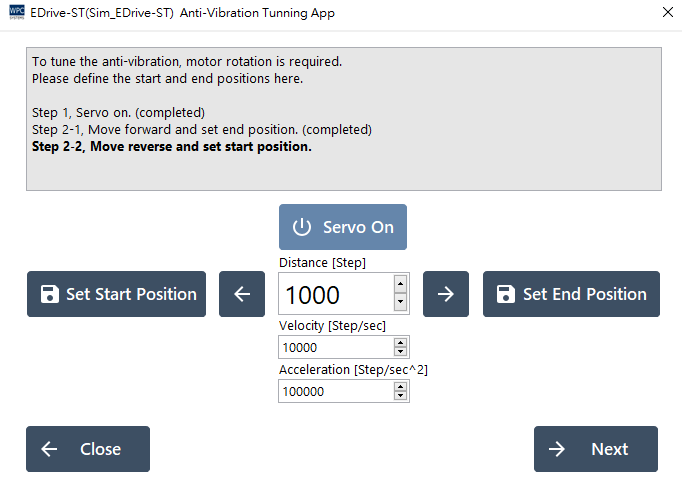
Task: Increase Distance using the up spinner arrow
Action: pos(401,285)
